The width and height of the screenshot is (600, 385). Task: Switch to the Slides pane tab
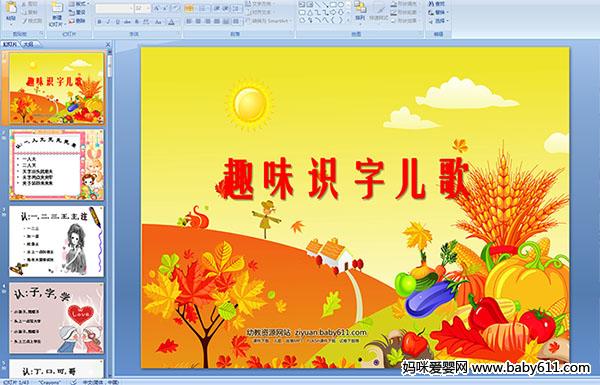pyautogui.click(x=10, y=44)
